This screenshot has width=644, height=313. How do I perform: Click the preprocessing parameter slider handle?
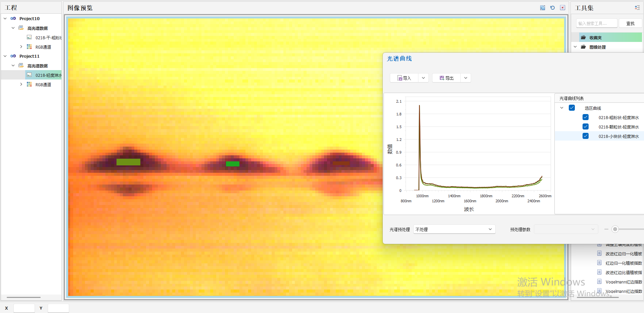point(615,229)
